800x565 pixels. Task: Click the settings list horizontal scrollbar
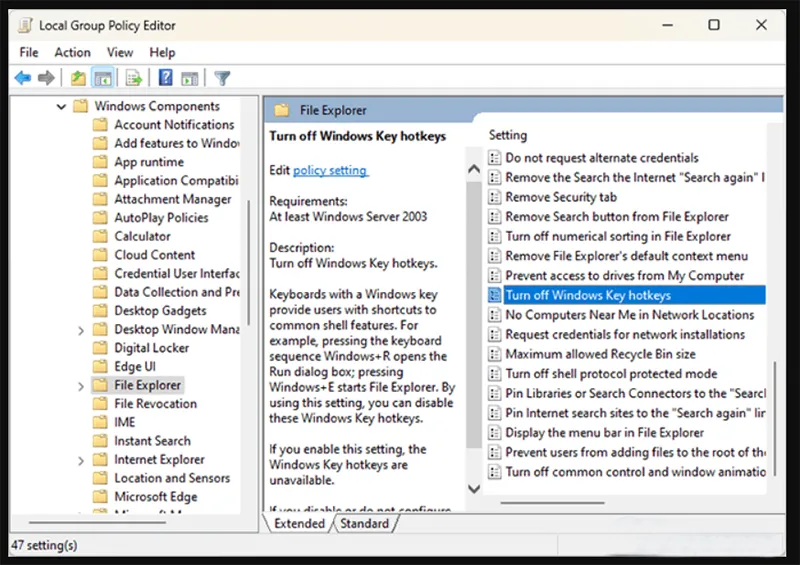pyautogui.click(x=553, y=503)
